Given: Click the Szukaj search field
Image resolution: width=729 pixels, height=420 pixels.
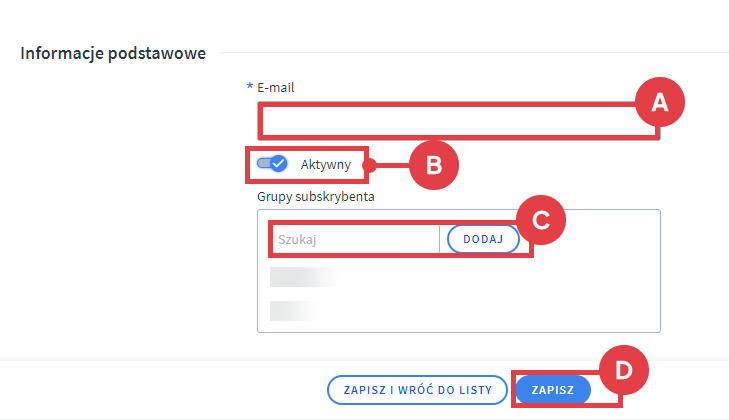Looking at the screenshot, I should tap(355, 240).
